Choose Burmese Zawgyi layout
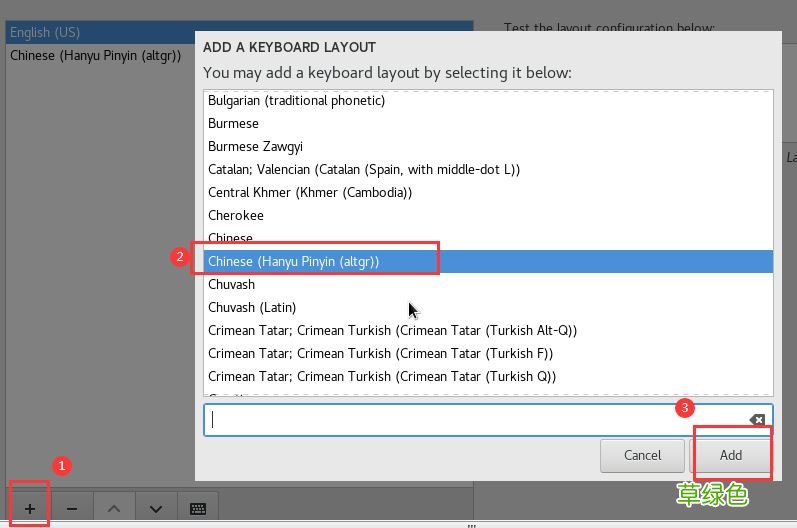The image size is (797, 528). click(x=255, y=146)
